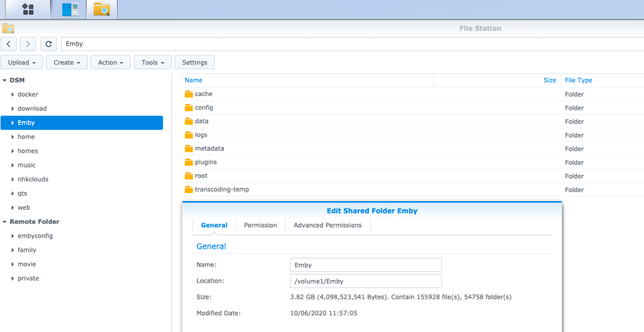Select the movie remote folder
This screenshot has height=332, width=644.
click(x=27, y=264)
